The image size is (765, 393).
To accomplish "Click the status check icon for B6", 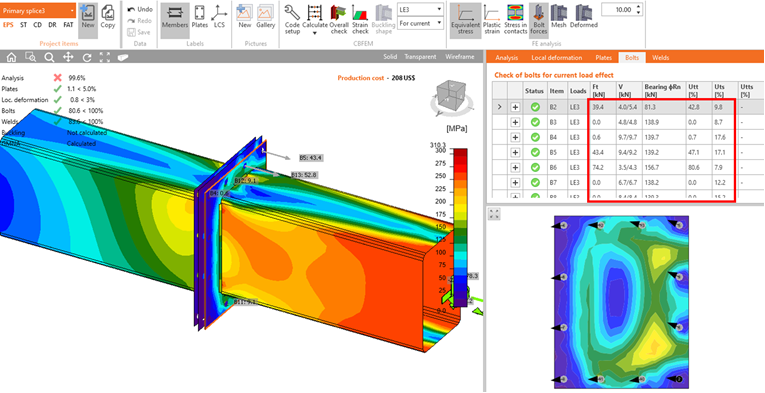I will pos(535,168).
